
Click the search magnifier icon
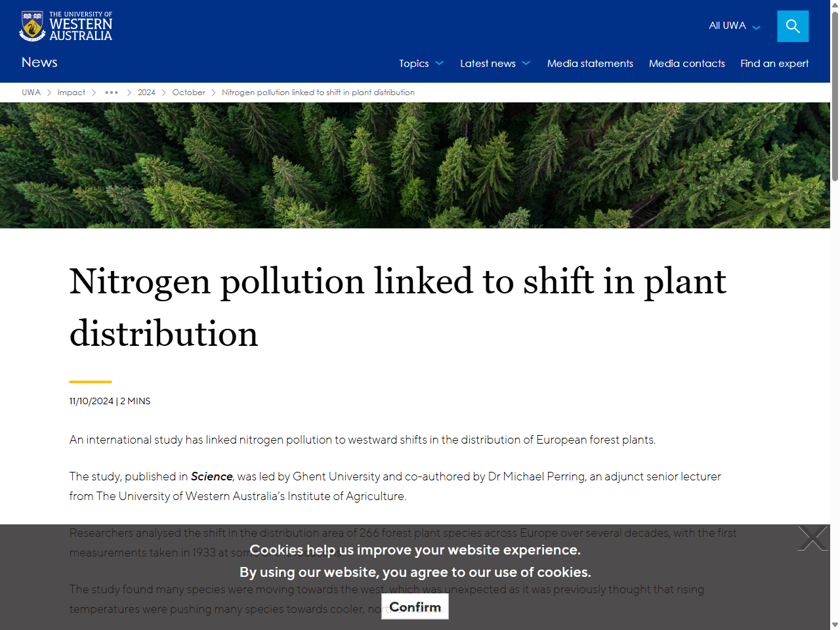[792, 26]
